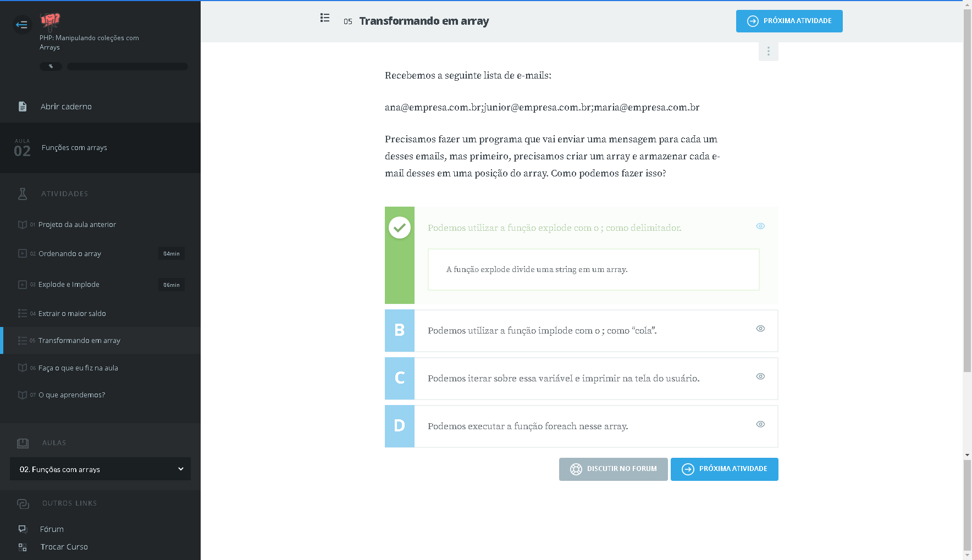Open 'Explode e Implode' video activity
The height and width of the screenshot is (560, 972).
pyautogui.click(x=69, y=285)
